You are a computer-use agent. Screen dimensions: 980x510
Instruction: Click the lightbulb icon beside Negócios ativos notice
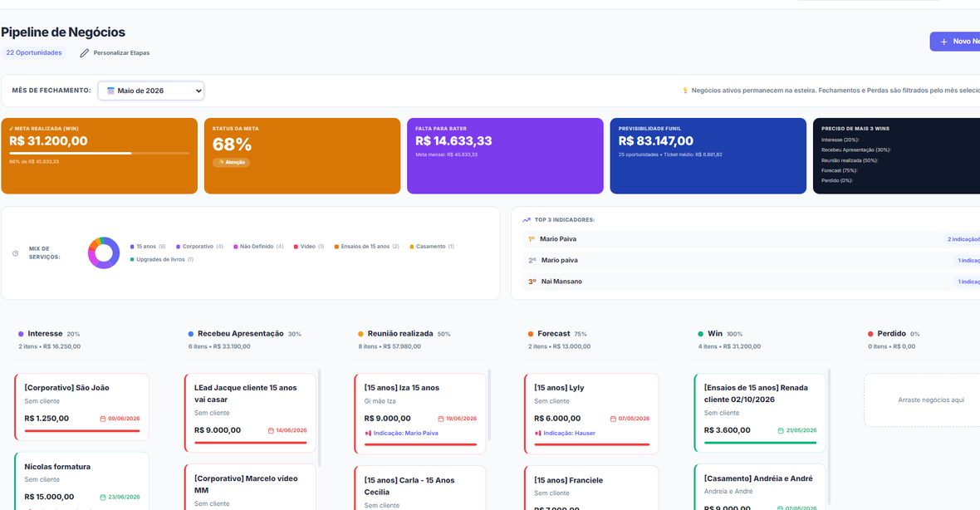[685, 91]
